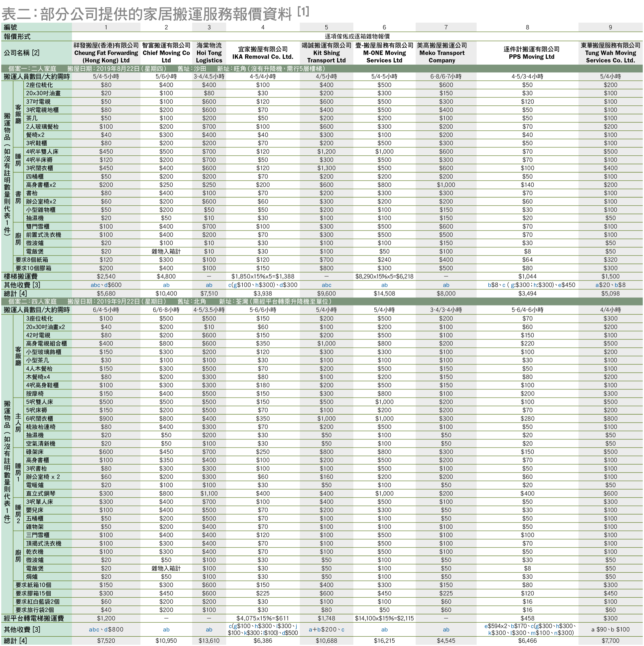The image size is (644, 646).
Task: Click the 3呎闊衣櫃 row label
Action: (x=39, y=168)
